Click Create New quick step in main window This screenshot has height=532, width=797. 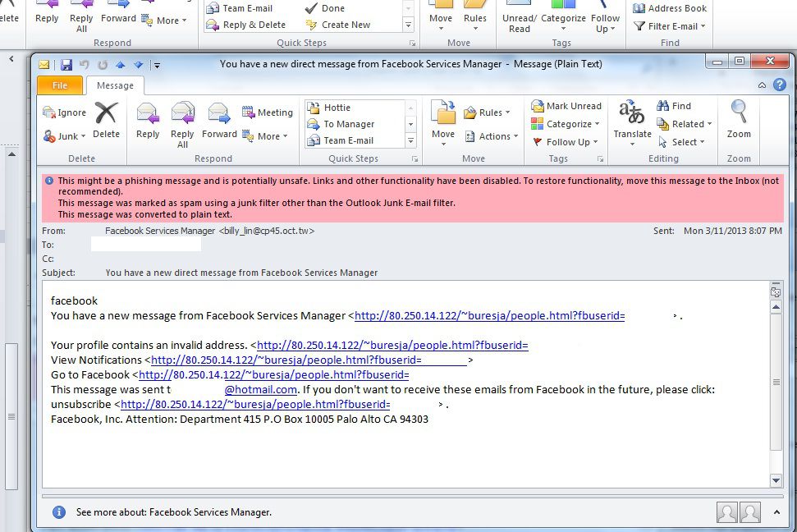pyautogui.click(x=338, y=25)
